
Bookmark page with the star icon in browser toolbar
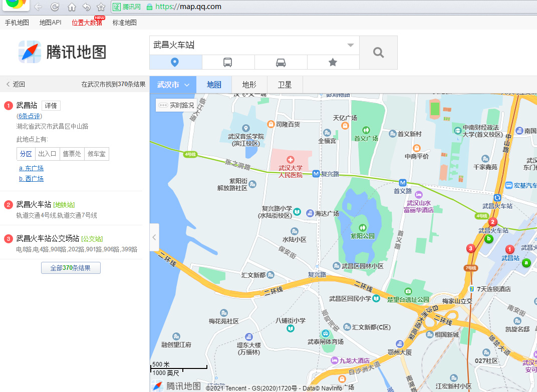pyautogui.click(x=101, y=7)
